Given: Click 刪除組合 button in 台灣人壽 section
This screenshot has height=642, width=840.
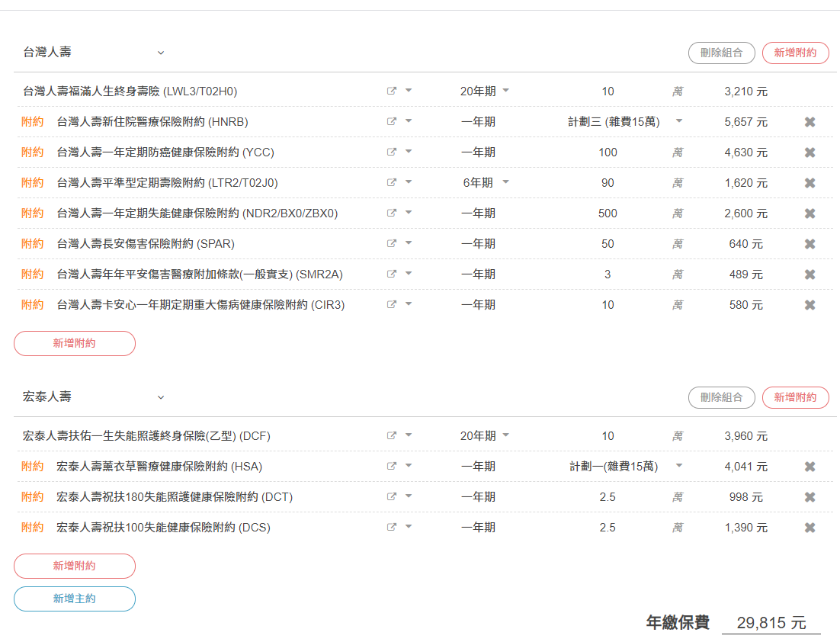Looking at the screenshot, I should 722,53.
